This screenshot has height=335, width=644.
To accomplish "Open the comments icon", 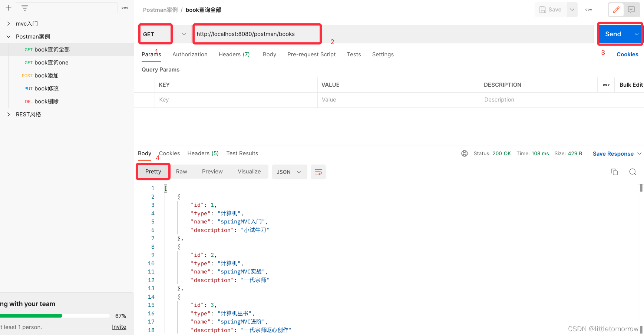I will tap(631, 10).
